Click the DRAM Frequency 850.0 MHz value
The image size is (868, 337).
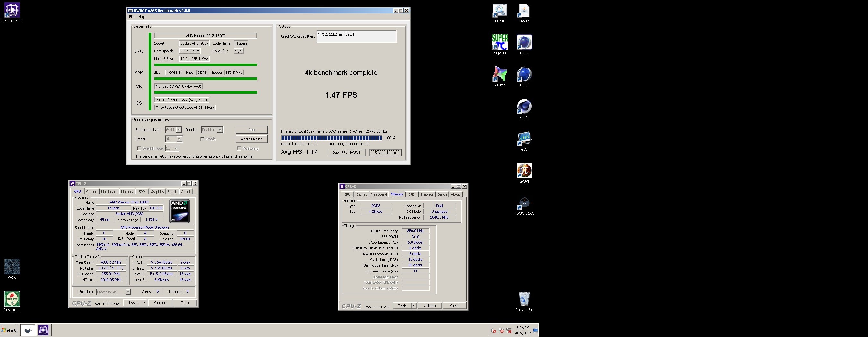(415, 231)
